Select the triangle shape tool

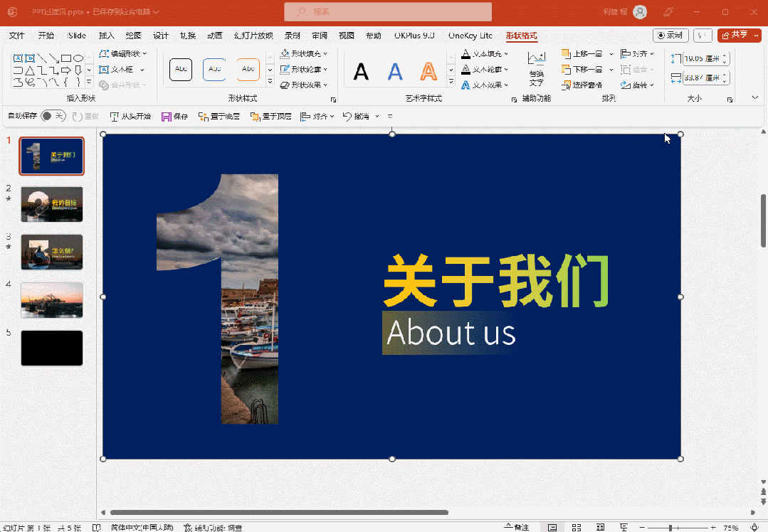click(30, 70)
